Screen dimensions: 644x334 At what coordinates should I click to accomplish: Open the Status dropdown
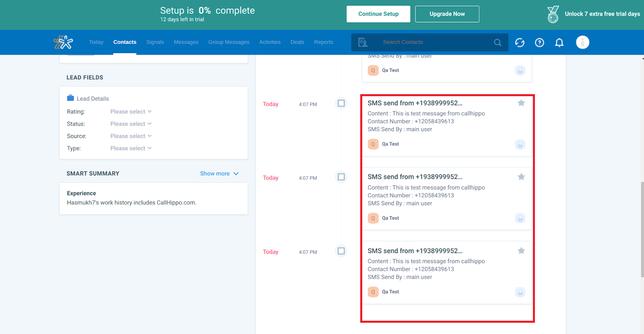[131, 124]
